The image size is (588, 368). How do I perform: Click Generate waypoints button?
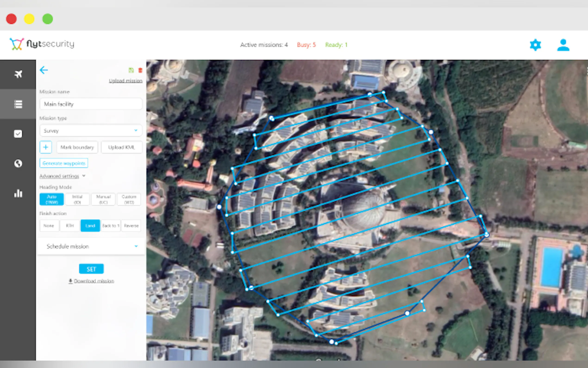(64, 163)
